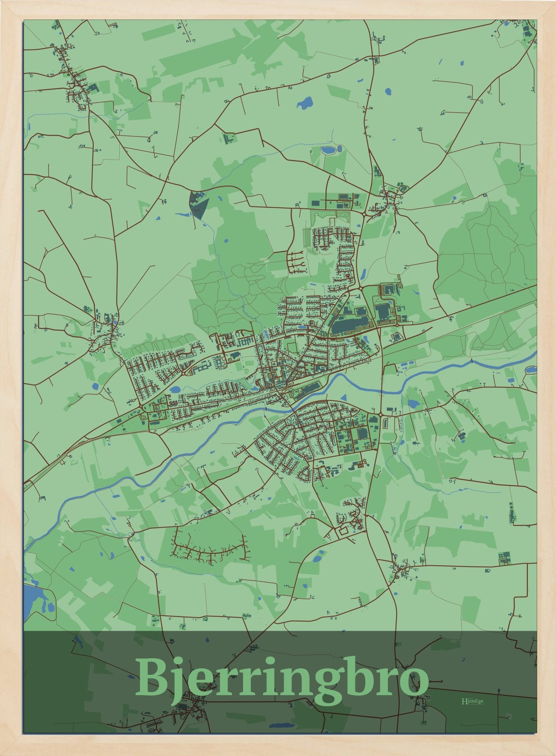Image resolution: width=556 pixels, height=756 pixels.
Task: Click the blue pond at the right edge
Action: point(531,370)
